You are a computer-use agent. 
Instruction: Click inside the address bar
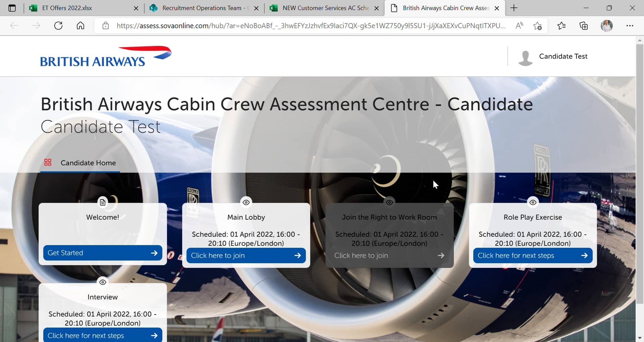point(302,25)
